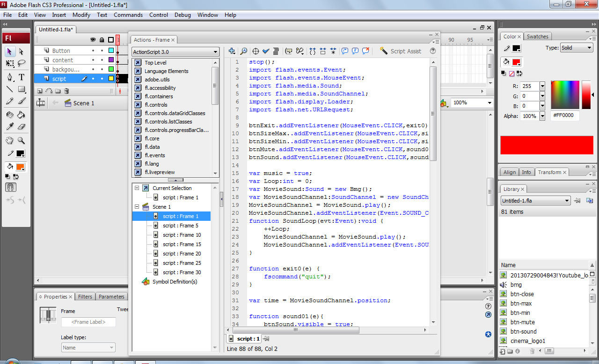Collapse the Scene 1 tree node
The image size is (599, 364).
pos(137,207)
